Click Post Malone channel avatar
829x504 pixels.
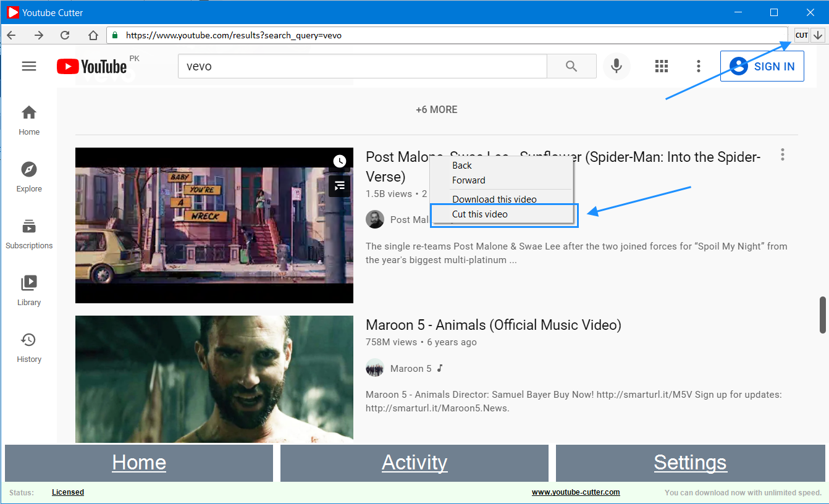coord(375,219)
